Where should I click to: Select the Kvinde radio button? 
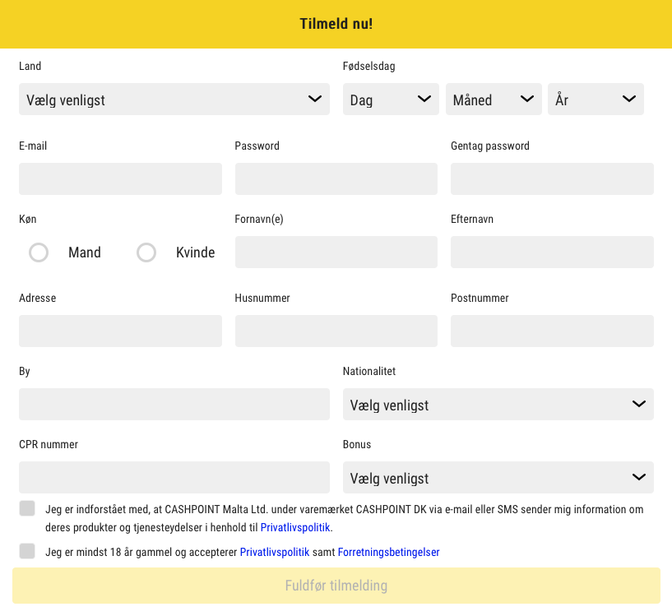[146, 252]
